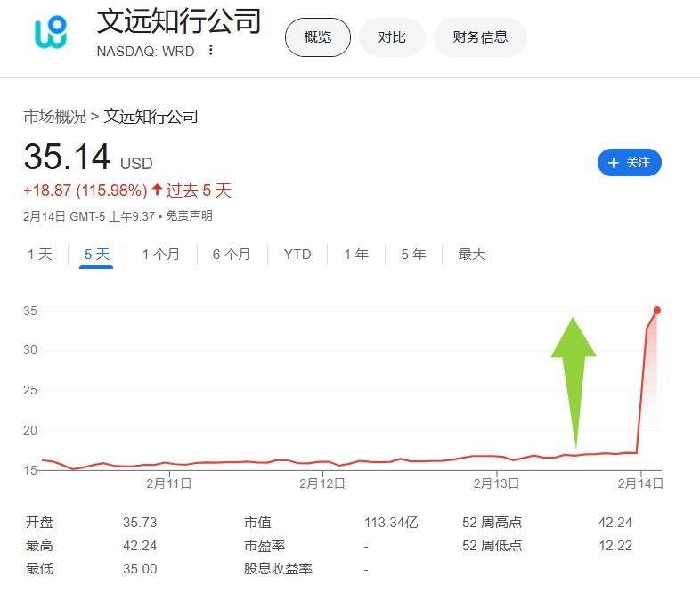Choose the 6 个月 chart range
Viewport: 700px width, 593px height.
point(232,255)
